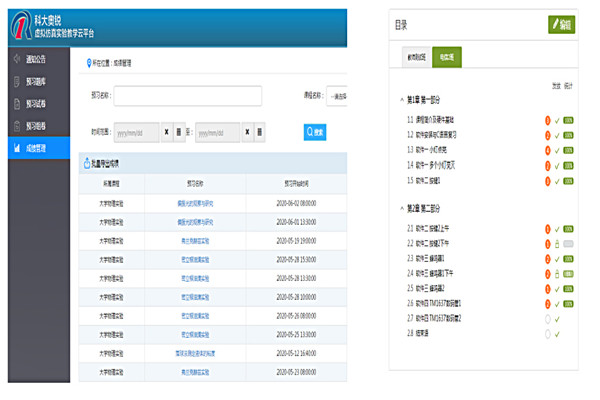This screenshot has height=400, width=600.
Task: Open the preview link dated 2020-06-01 13:30:00
Action: pyautogui.click(x=195, y=222)
